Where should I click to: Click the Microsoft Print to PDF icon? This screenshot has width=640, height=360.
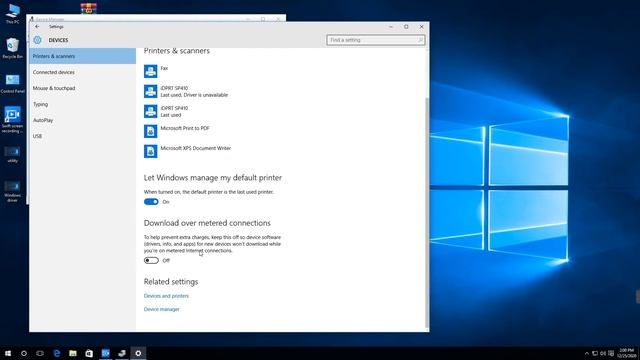(150, 131)
